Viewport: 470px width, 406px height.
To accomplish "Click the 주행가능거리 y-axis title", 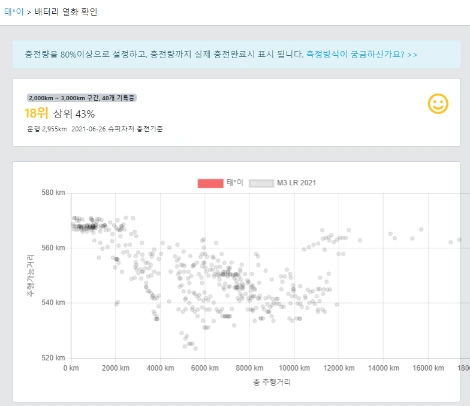I will click(30, 276).
